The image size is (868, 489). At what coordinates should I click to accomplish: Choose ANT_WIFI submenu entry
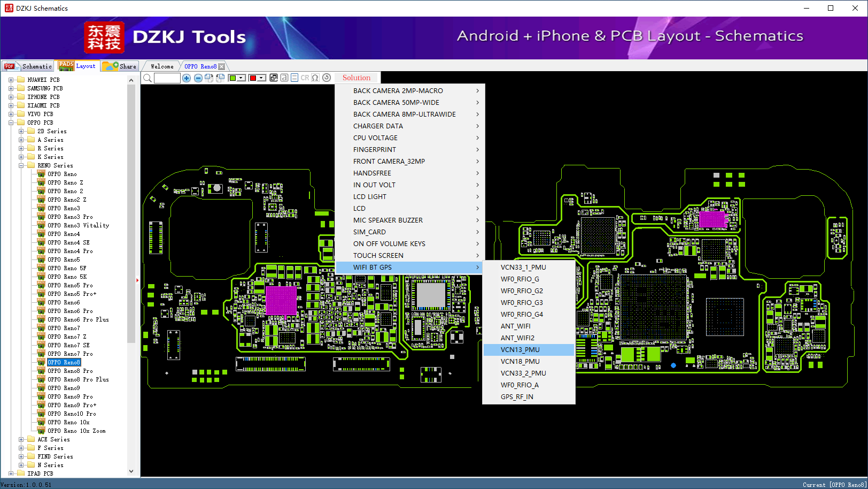pyautogui.click(x=529, y=326)
